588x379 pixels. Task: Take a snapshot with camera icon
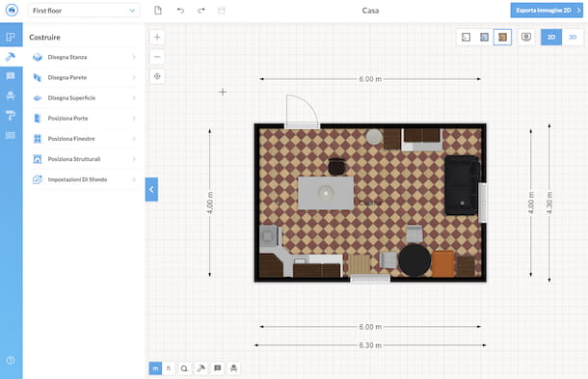(526, 37)
